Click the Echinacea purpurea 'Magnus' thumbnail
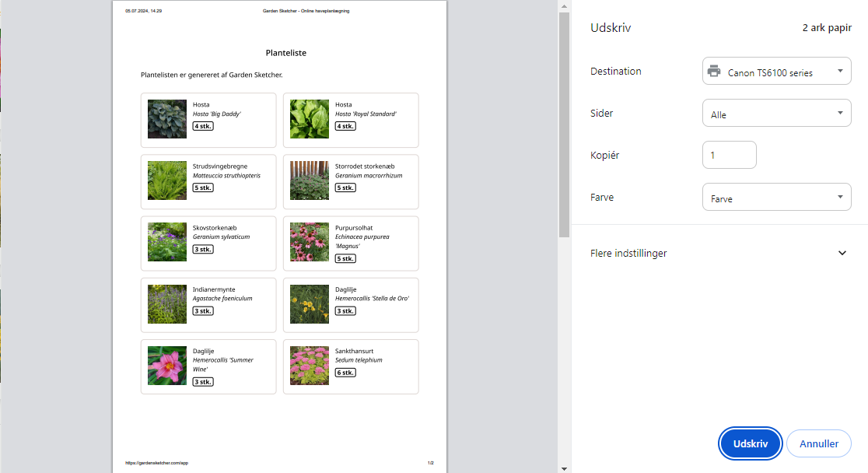The height and width of the screenshot is (473, 868). click(310, 242)
